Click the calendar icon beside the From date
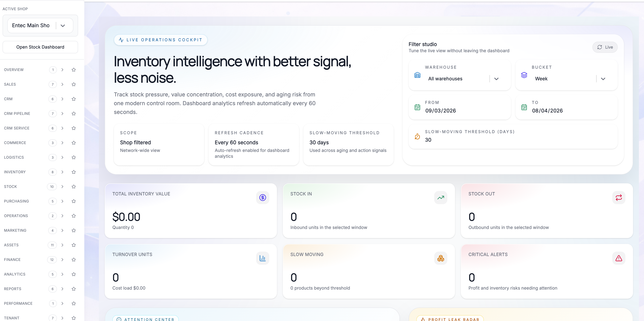The width and height of the screenshot is (644, 321). pyautogui.click(x=417, y=107)
